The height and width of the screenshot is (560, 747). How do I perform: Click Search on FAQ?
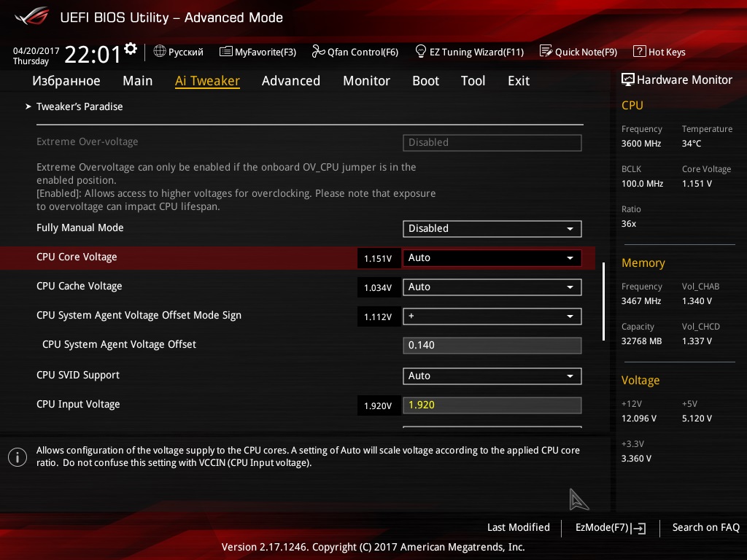(x=705, y=527)
